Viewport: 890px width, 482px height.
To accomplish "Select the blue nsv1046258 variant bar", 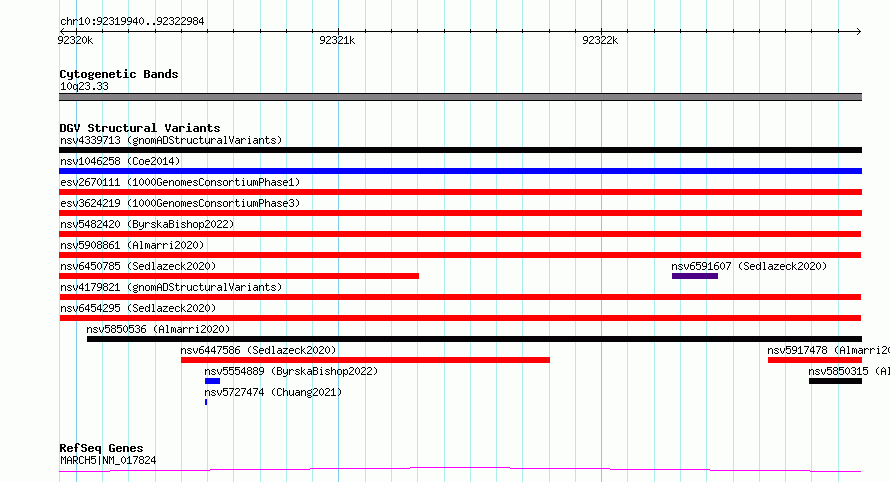I will 460,171.
